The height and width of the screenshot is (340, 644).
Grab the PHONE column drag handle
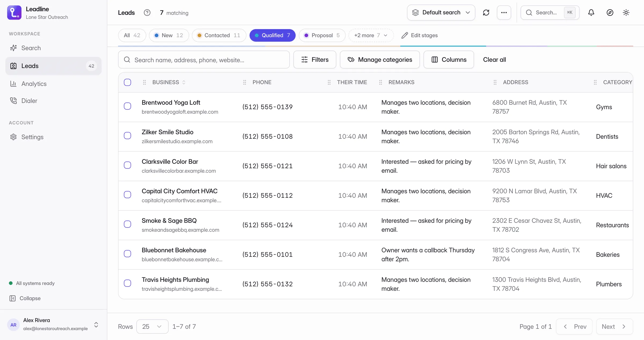pos(244,82)
